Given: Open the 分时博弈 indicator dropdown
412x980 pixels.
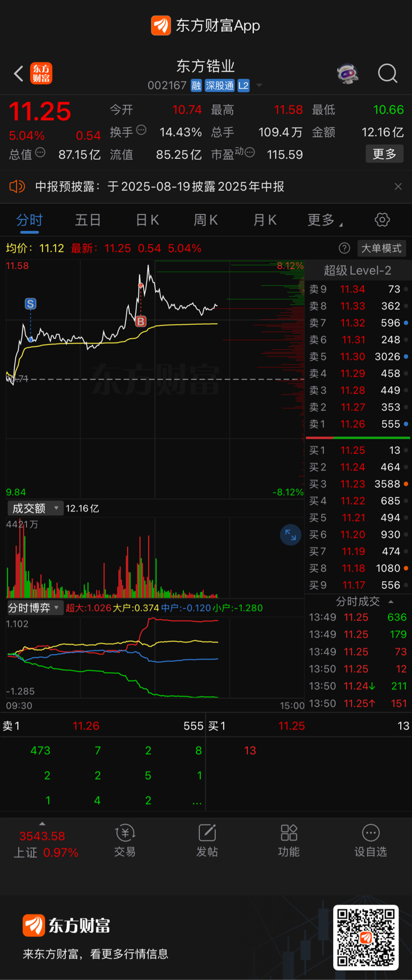Looking at the screenshot, I should (35, 608).
